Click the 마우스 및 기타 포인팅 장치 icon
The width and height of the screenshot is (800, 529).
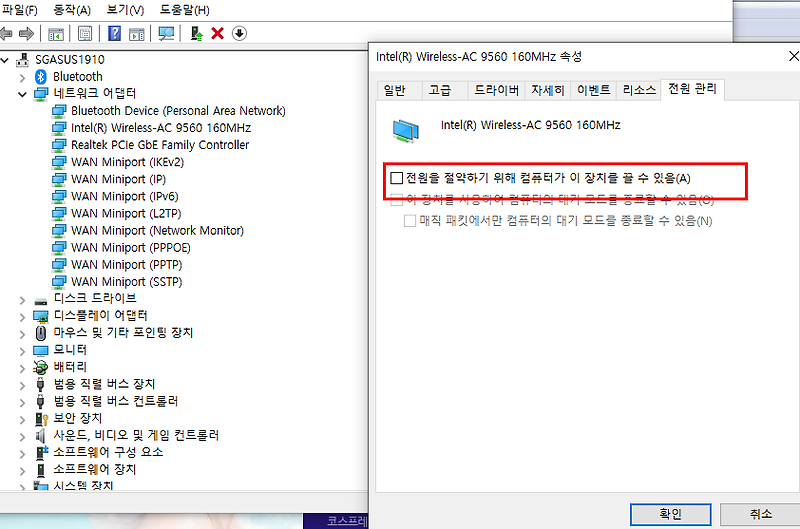(x=41, y=333)
